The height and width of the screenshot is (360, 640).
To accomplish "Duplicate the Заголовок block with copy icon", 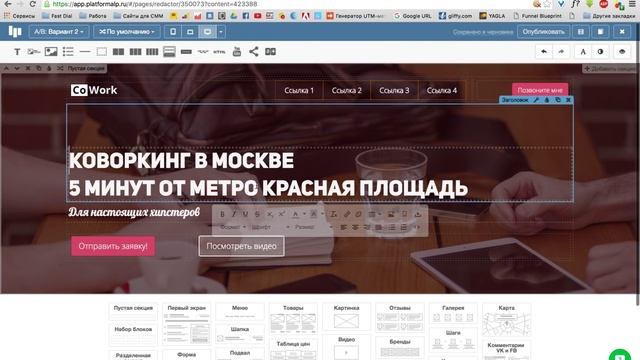I will coord(558,100).
